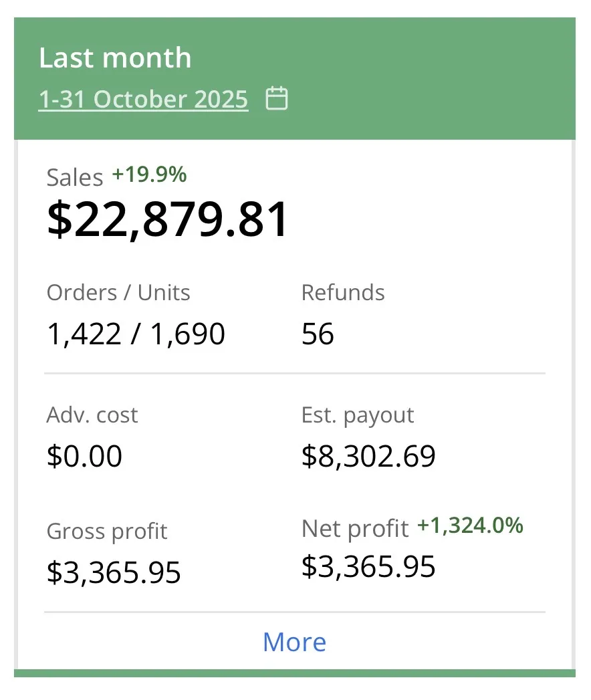Open the More details link

click(294, 642)
